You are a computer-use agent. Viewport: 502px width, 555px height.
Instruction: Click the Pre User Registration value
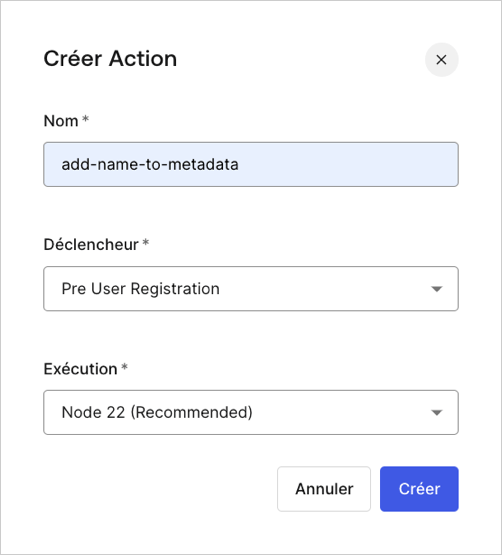[141, 289]
